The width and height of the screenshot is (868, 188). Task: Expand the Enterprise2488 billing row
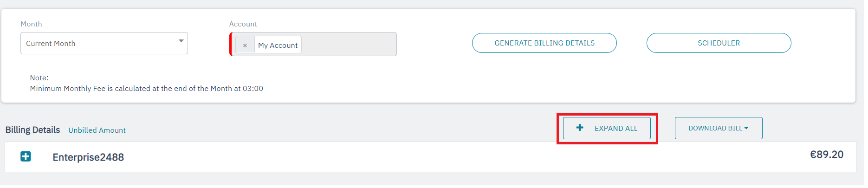click(26, 156)
